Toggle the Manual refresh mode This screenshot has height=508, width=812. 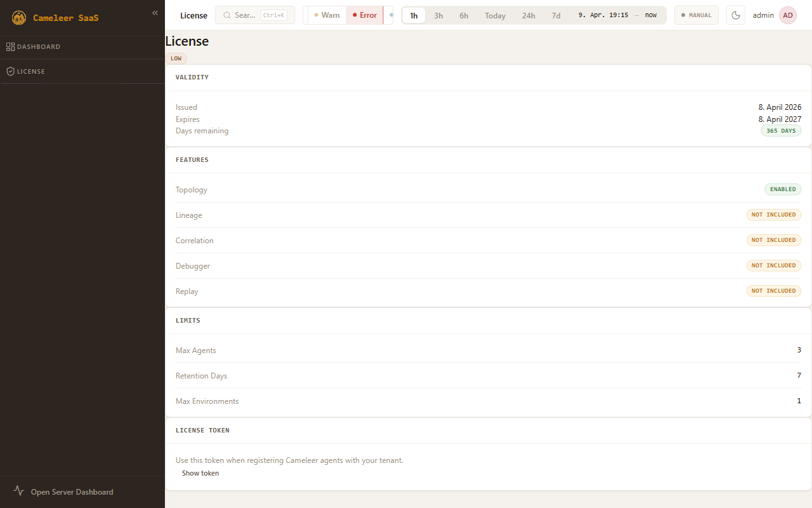point(696,15)
